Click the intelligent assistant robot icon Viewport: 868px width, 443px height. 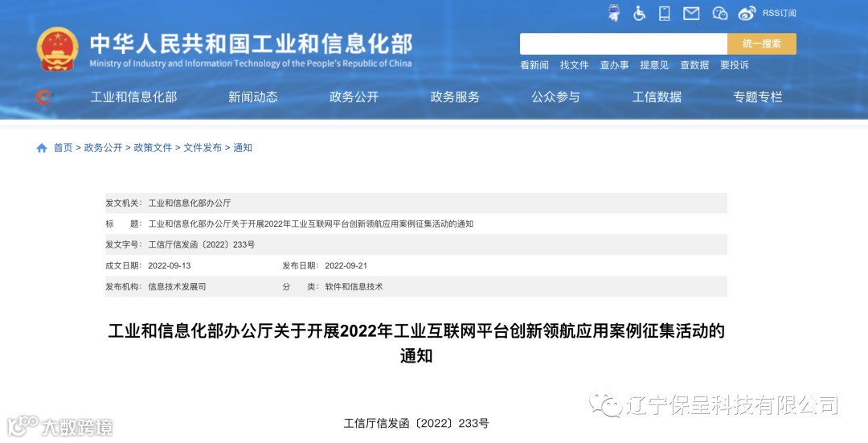(x=613, y=13)
